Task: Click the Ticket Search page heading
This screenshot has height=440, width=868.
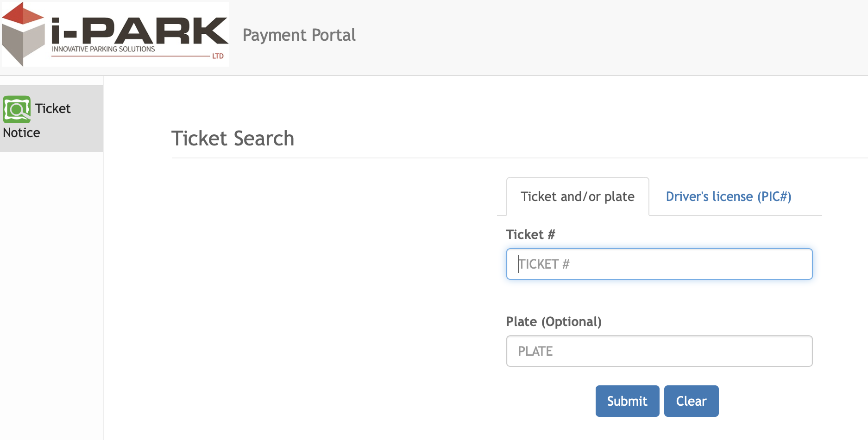Action: (x=233, y=138)
